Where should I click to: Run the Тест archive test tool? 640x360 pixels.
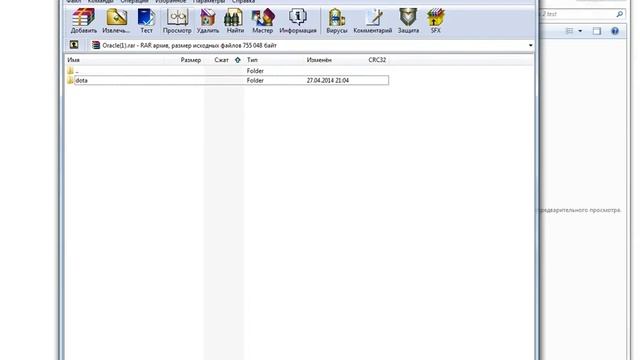pyautogui.click(x=146, y=21)
